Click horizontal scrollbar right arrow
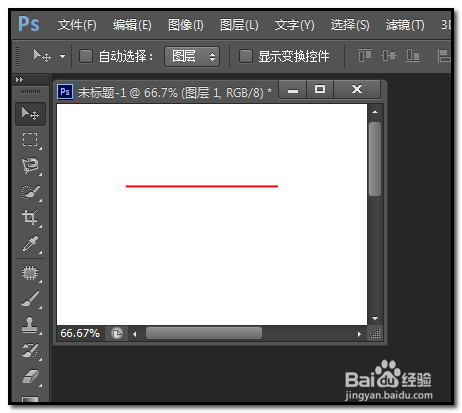Image resolution: width=462 pixels, height=413 pixels. [359, 334]
